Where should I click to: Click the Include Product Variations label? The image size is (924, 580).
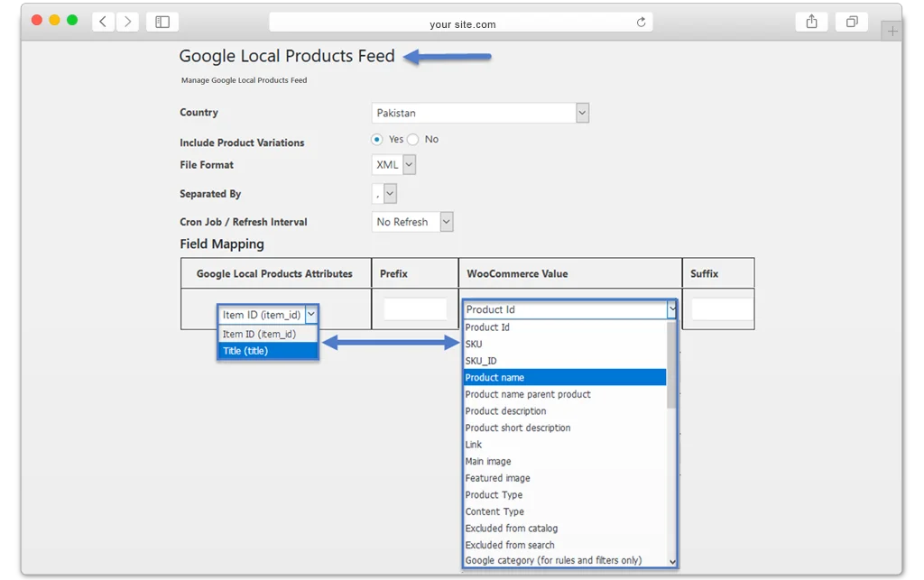pos(242,143)
